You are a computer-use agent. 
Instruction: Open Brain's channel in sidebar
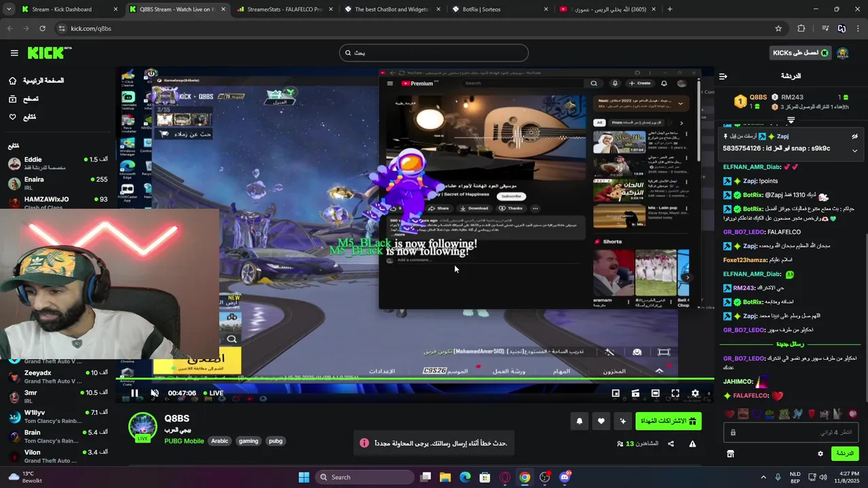(58, 436)
